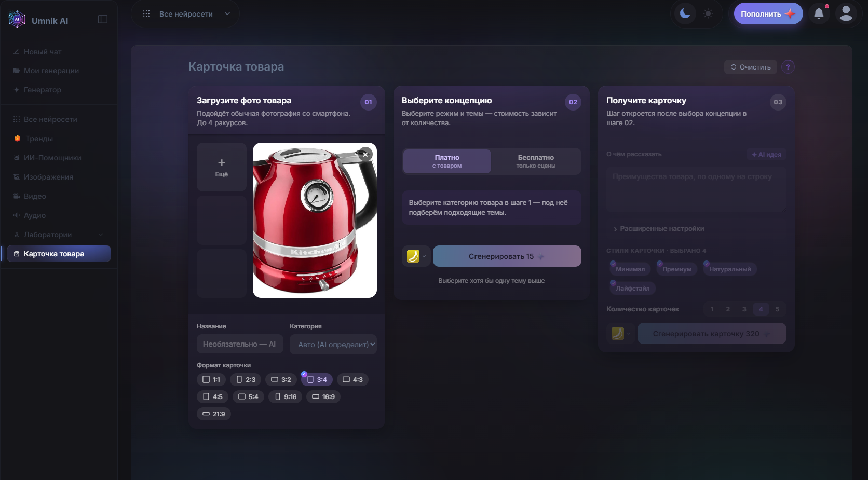The width and height of the screenshot is (868, 480).
Task: Toggle Минимал card style
Action: [x=630, y=269]
